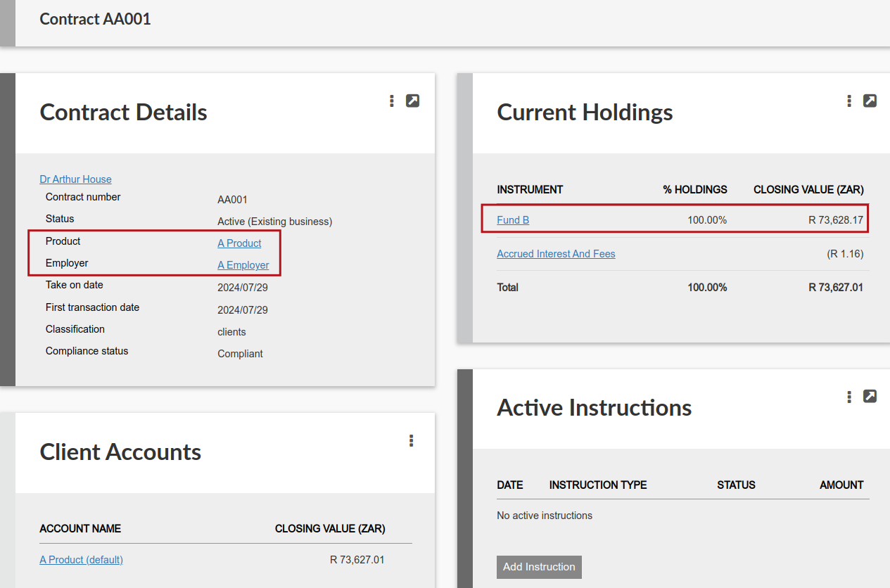This screenshot has width=890, height=588.
Task: Click Current Holdings CLOSING VALUE (ZAR) header
Action: [x=808, y=190]
